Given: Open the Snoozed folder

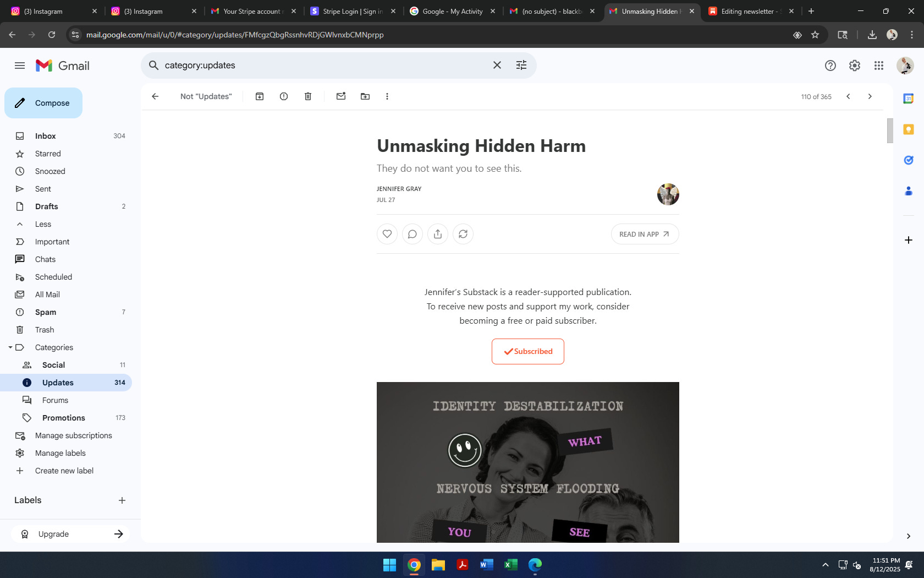Looking at the screenshot, I should (x=66, y=171).
